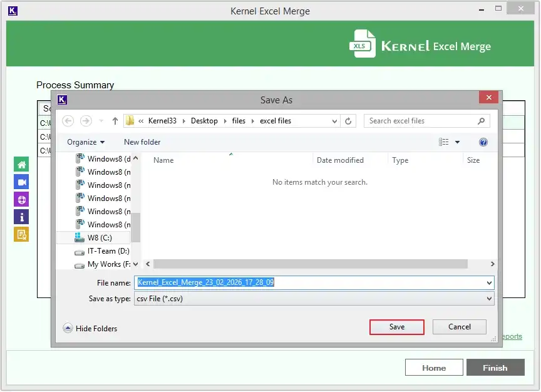
Task: Open support via purple help sidebar icon
Action: pyautogui.click(x=21, y=199)
